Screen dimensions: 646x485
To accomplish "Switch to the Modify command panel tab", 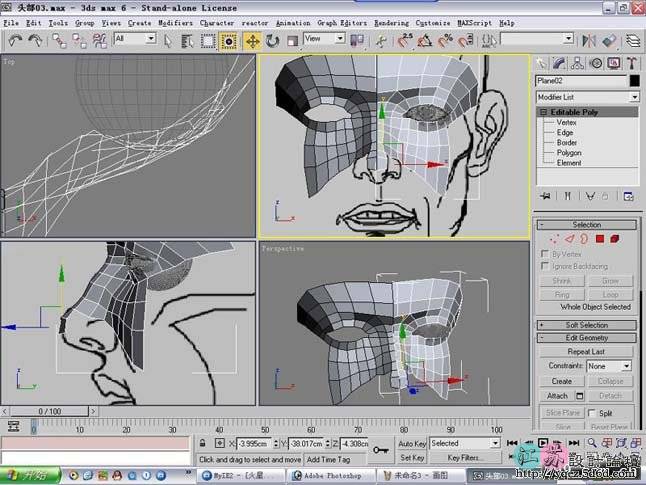I will coord(559,63).
